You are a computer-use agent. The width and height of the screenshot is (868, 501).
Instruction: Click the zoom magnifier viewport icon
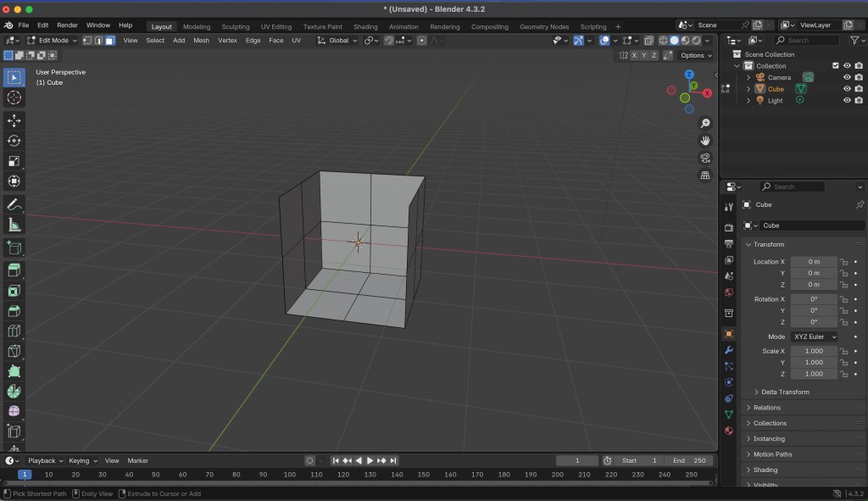coord(704,124)
